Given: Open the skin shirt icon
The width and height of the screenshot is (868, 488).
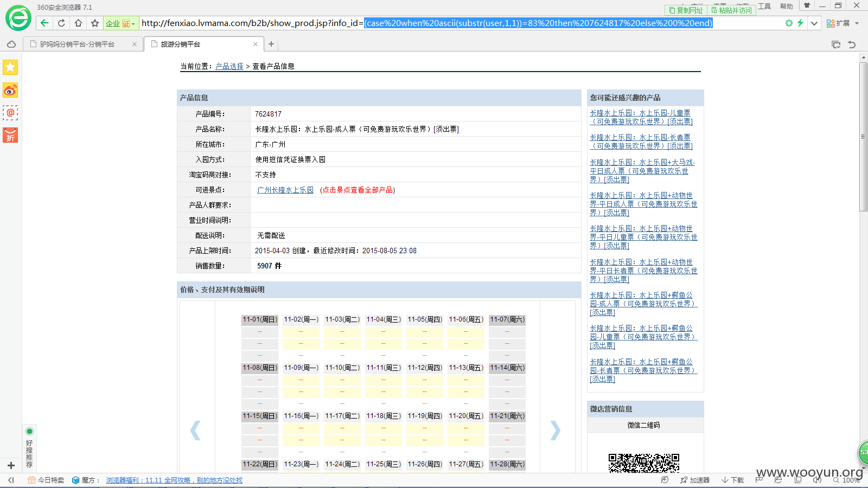Looking at the screenshot, I should [807, 6].
